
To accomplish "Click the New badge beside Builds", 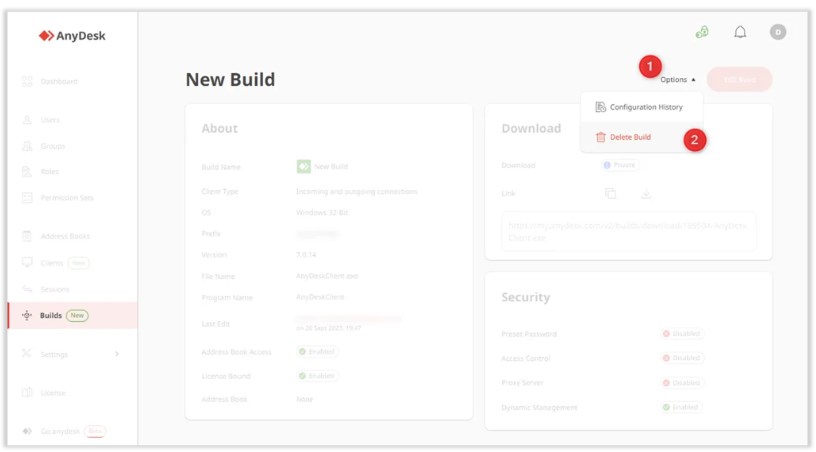I will click(x=77, y=315).
